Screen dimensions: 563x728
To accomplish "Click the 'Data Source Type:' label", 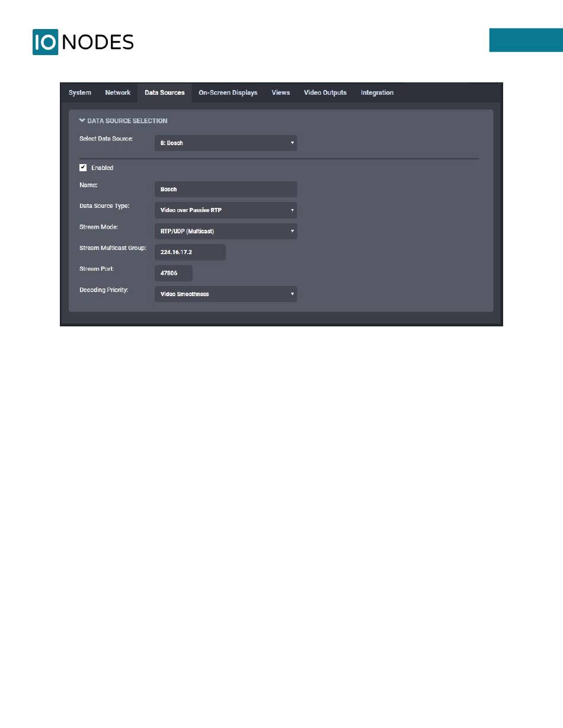I will (x=104, y=206).
